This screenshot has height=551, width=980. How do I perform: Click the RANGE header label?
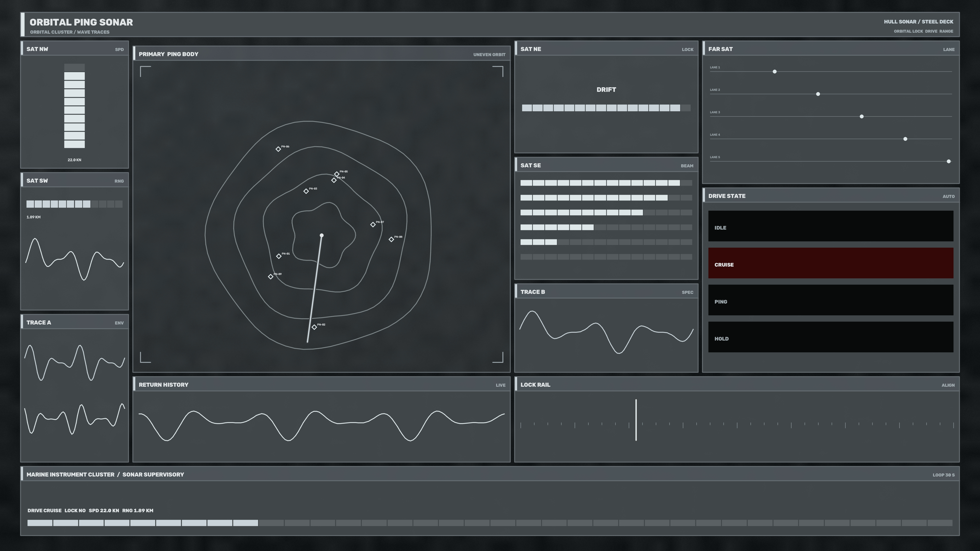pos(946,31)
